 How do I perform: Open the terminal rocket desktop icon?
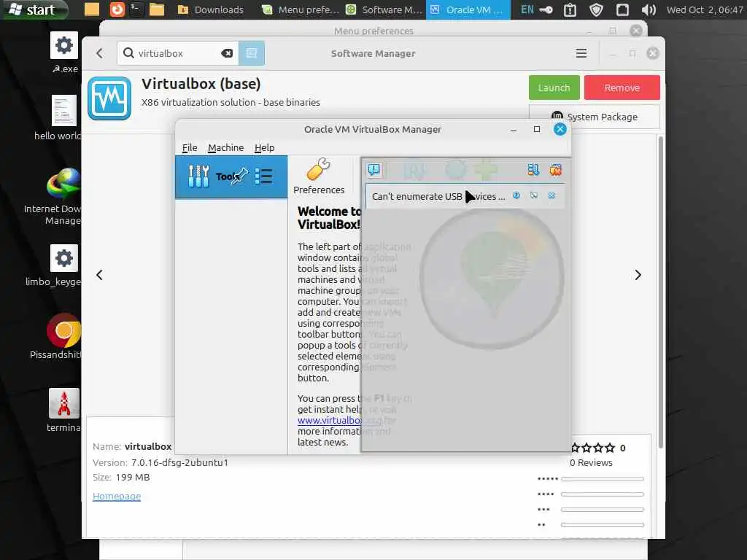click(63, 411)
